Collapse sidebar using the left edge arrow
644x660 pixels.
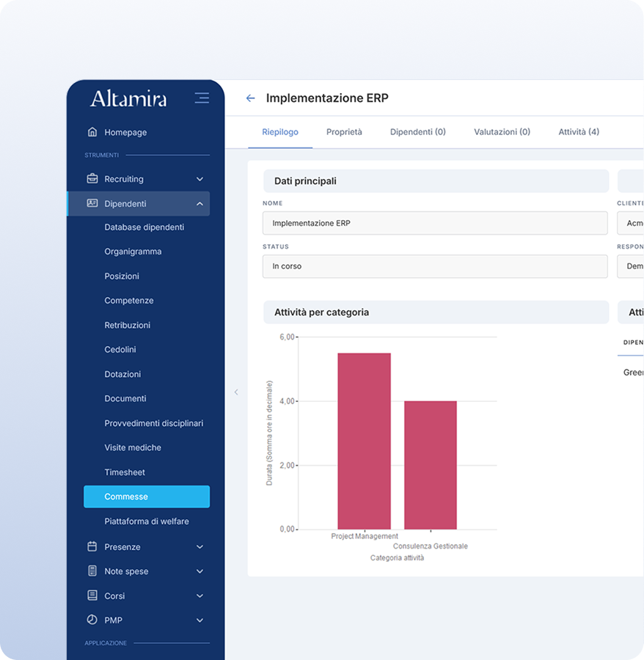click(236, 392)
